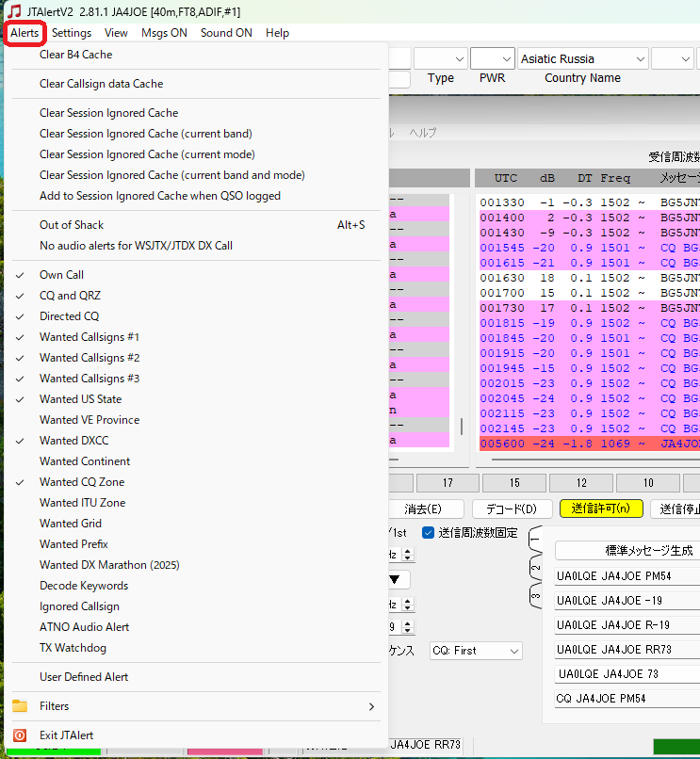Select ATNO Audio Alert
This screenshot has width=700, height=759.
click(196, 627)
